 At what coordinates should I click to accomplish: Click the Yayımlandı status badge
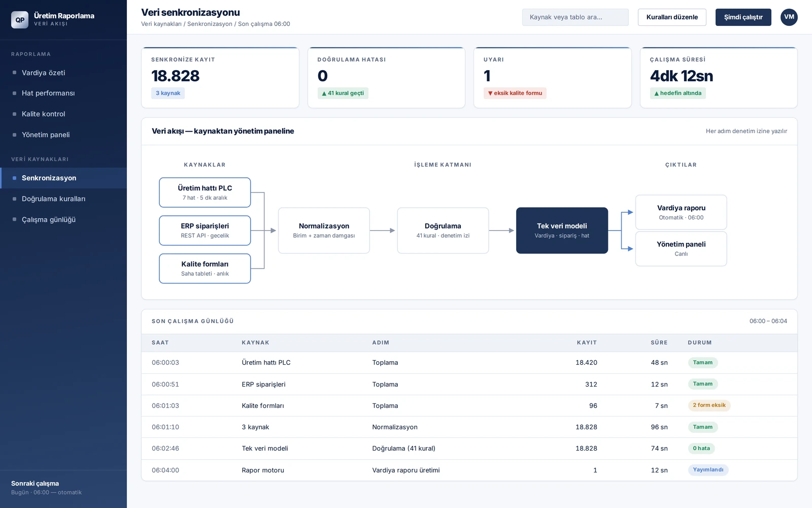(x=708, y=470)
